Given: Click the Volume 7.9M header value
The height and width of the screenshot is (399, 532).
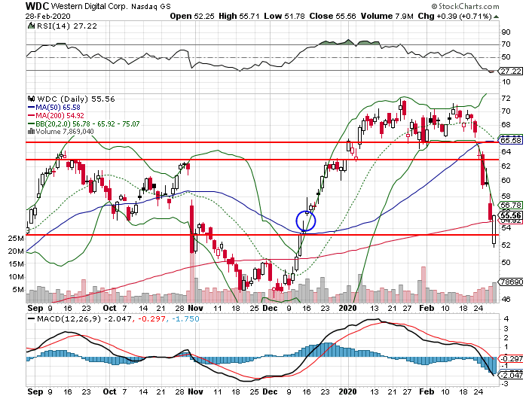Looking at the screenshot, I should pyautogui.click(x=387, y=16).
